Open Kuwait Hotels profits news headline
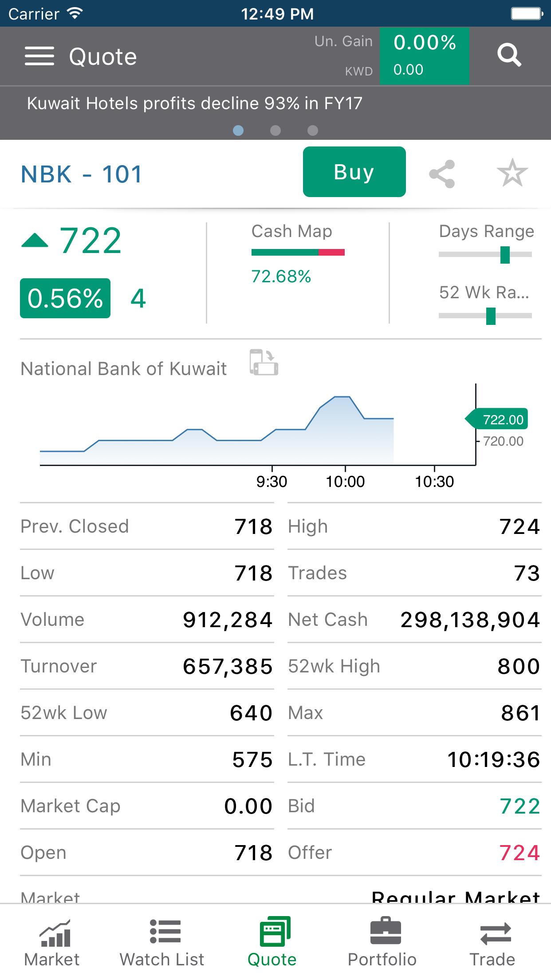This screenshot has width=551, height=980. (195, 103)
